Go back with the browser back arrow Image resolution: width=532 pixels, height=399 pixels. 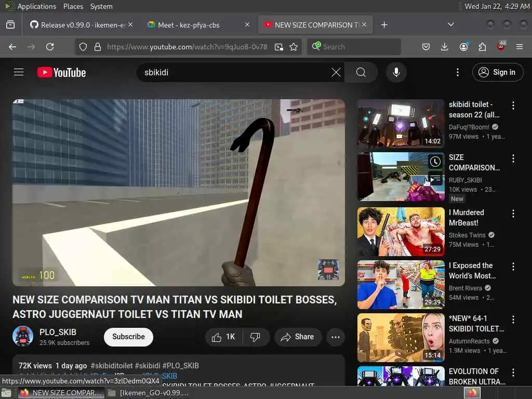click(x=12, y=47)
